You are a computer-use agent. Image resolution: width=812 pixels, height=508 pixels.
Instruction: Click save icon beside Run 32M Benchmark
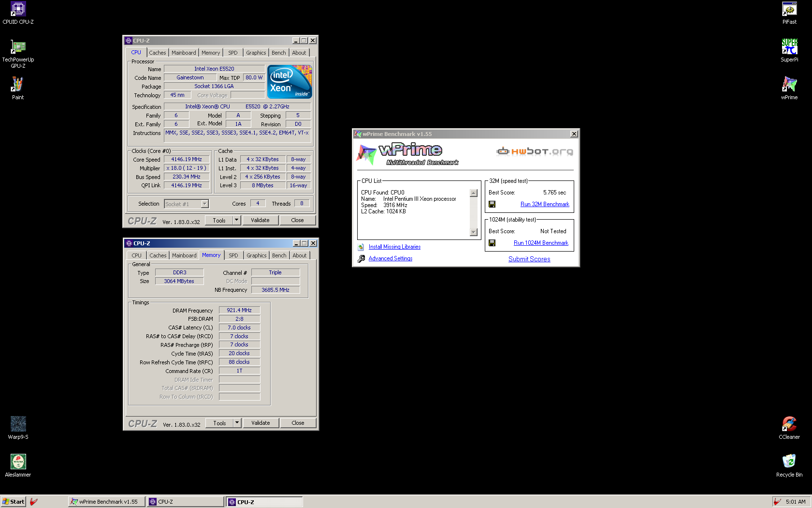pos(492,204)
